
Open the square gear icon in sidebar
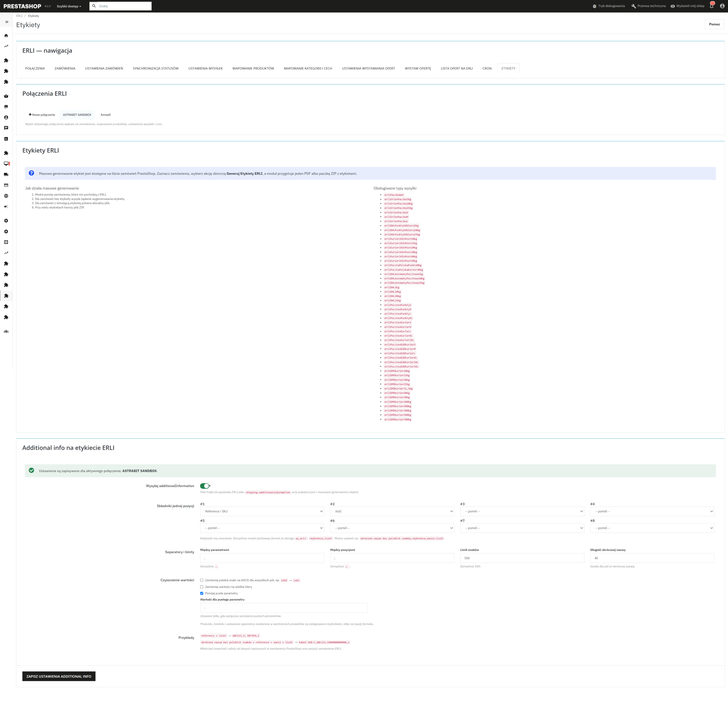pyautogui.click(x=6, y=242)
